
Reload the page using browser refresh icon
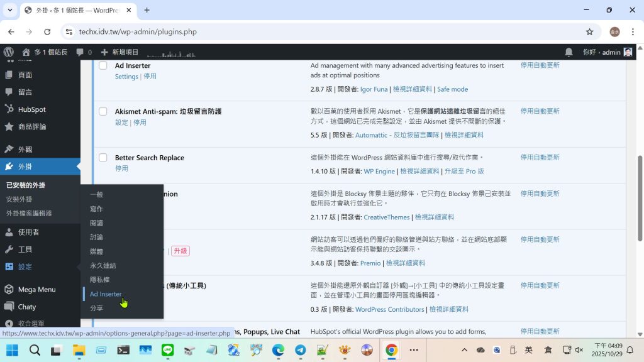click(47, 31)
